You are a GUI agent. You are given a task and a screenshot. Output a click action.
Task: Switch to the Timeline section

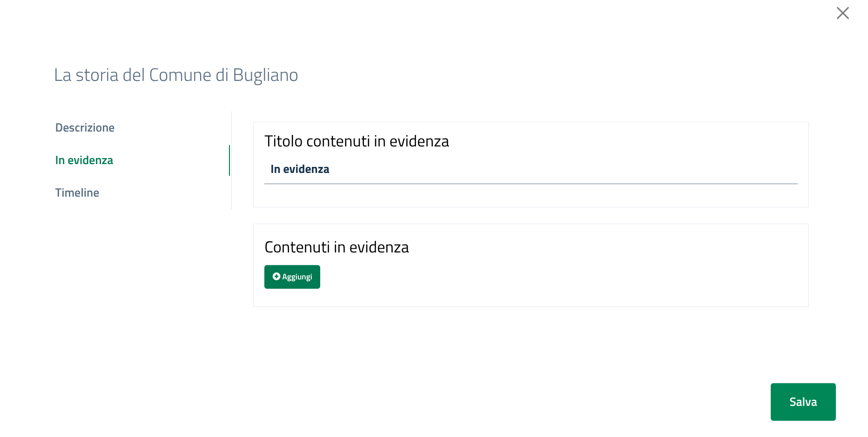pyautogui.click(x=77, y=193)
